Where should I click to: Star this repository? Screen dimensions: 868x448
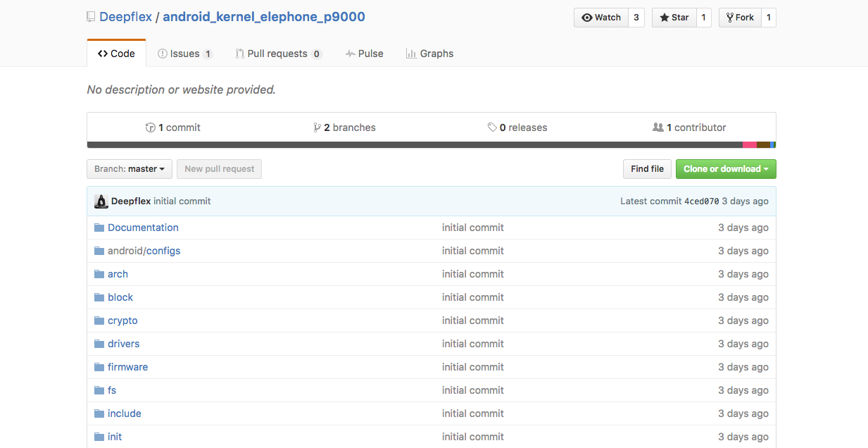tap(674, 18)
